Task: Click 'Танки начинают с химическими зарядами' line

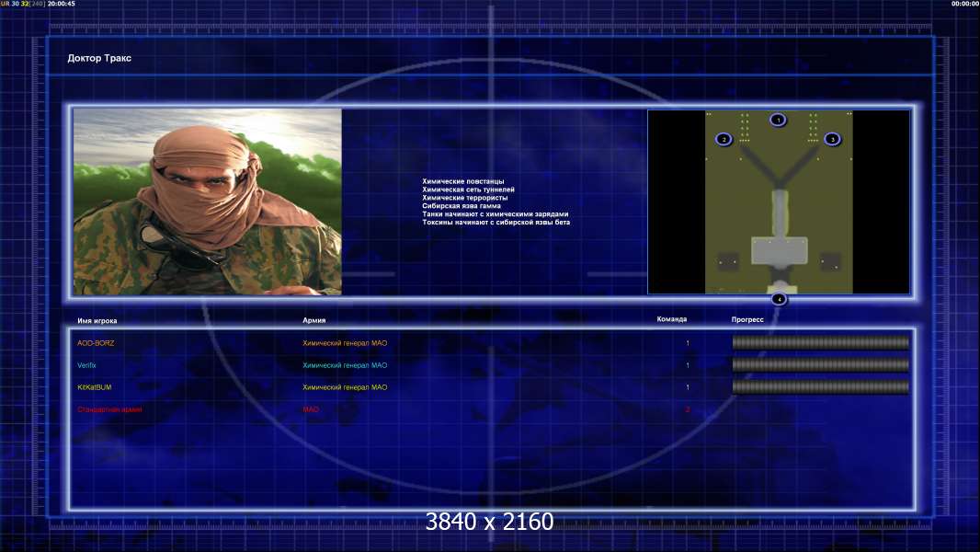Action: (496, 213)
